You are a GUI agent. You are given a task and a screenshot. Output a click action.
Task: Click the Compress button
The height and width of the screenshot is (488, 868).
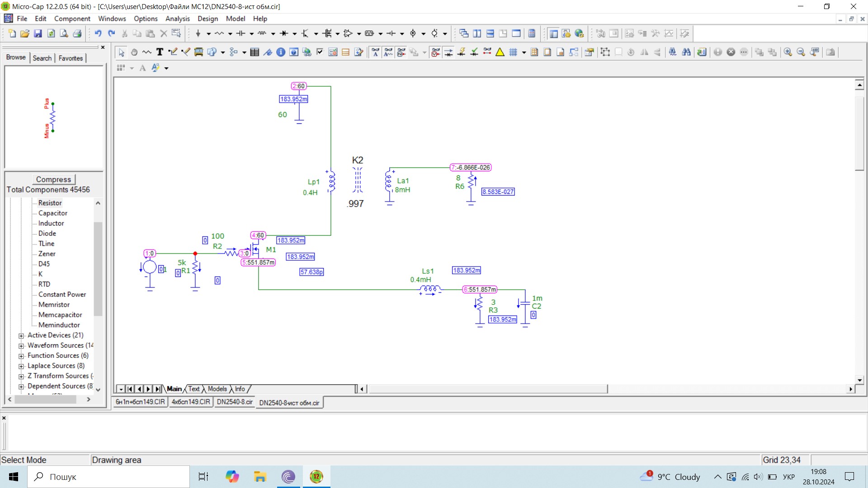coord(53,179)
